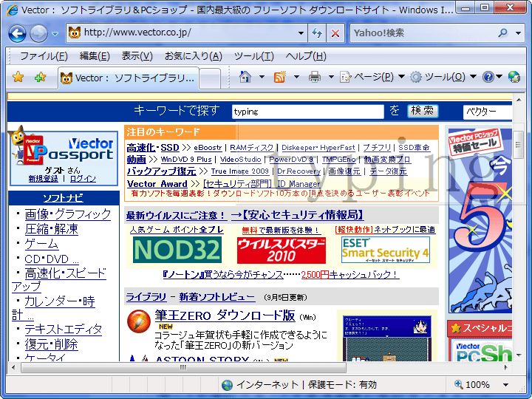This screenshot has height=399, width=532.
Task: Click the NOD32 banner image
Action: (x=177, y=250)
